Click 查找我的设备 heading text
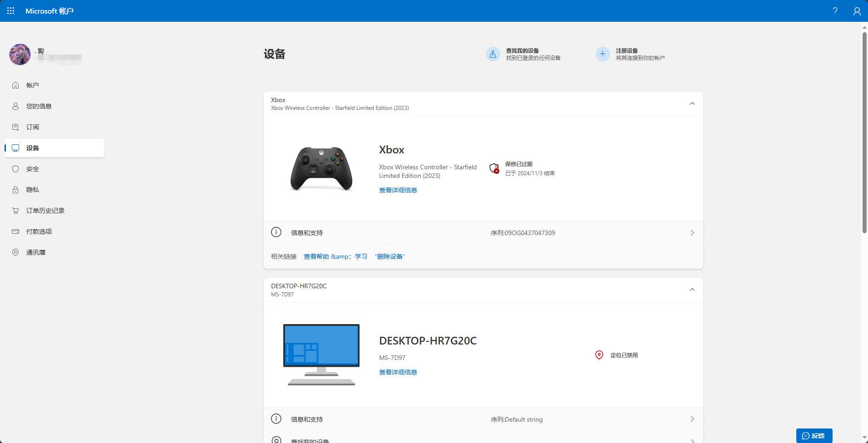This screenshot has width=868, height=443. [523, 51]
